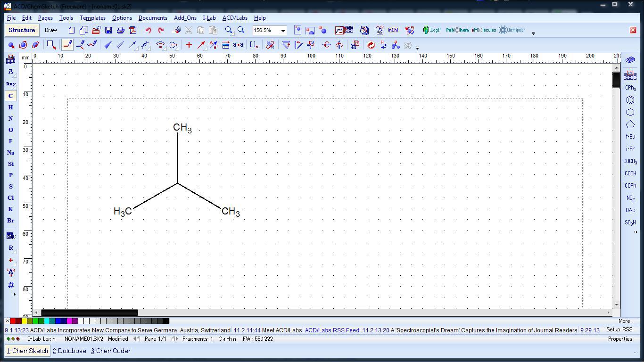644x362 pixels.
Task: Click the Zoom Out magnifier
Action: [241, 30]
